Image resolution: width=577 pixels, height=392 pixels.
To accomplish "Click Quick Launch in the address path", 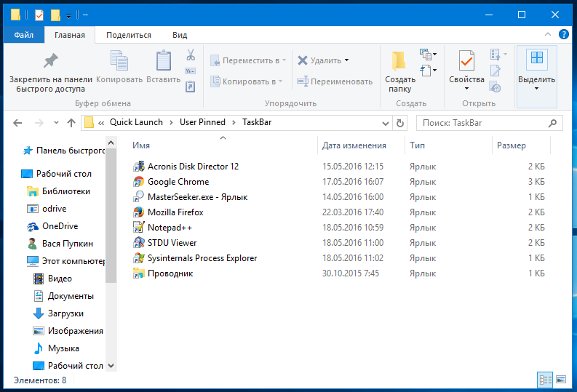I will [136, 122].
